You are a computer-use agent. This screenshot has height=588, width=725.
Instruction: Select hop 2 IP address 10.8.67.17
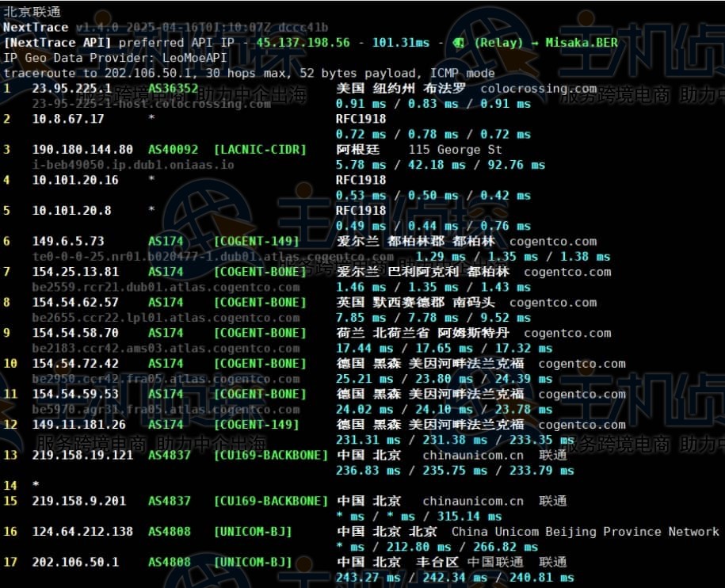(x=68, y=119)
